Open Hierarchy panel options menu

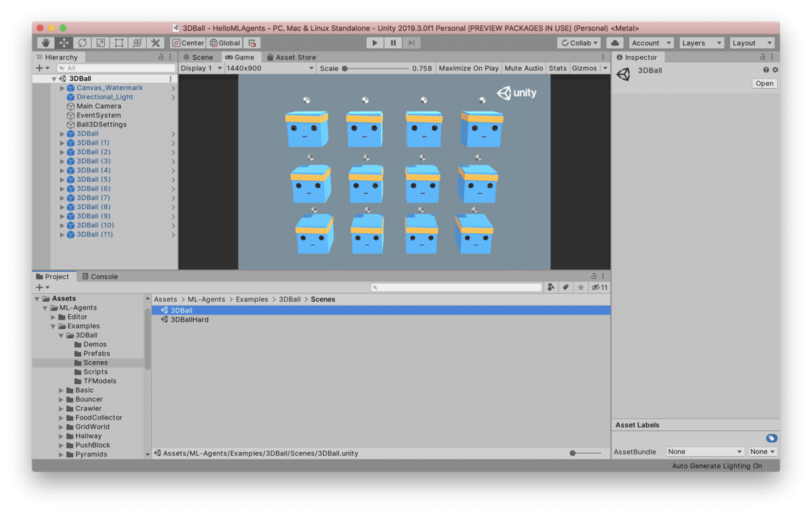tap(170, 57)
